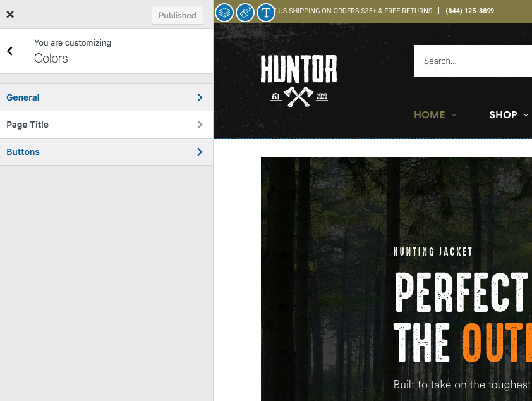This screenshot has width=532, height=401.
Task: Click the arrow beside the Page Title section
Action: [x=200, y=125]
